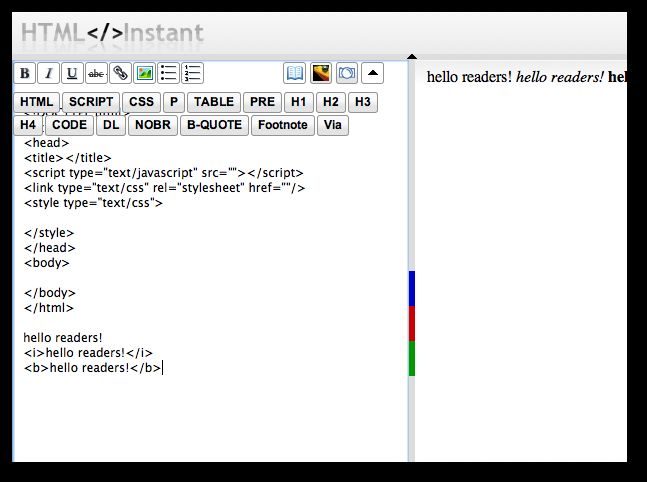647x482 pixels.
Task: Click the <body> tag line
Action: click(47, 263)
